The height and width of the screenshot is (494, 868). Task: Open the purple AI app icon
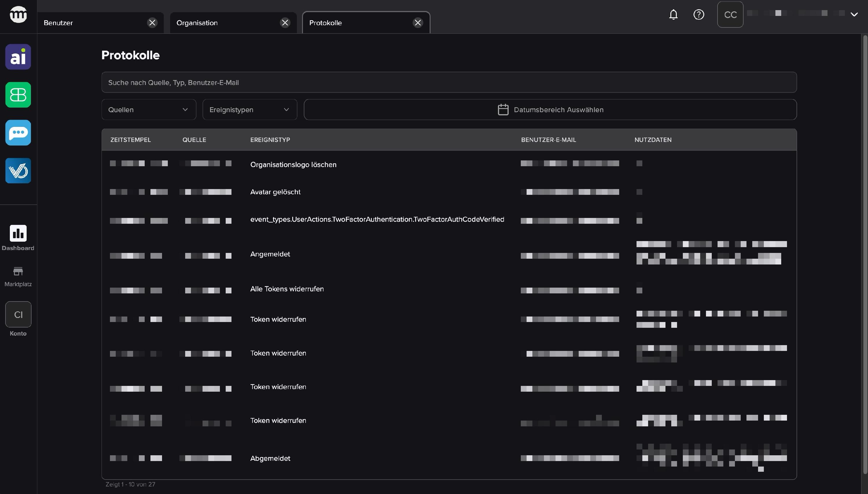pos(18,57)
